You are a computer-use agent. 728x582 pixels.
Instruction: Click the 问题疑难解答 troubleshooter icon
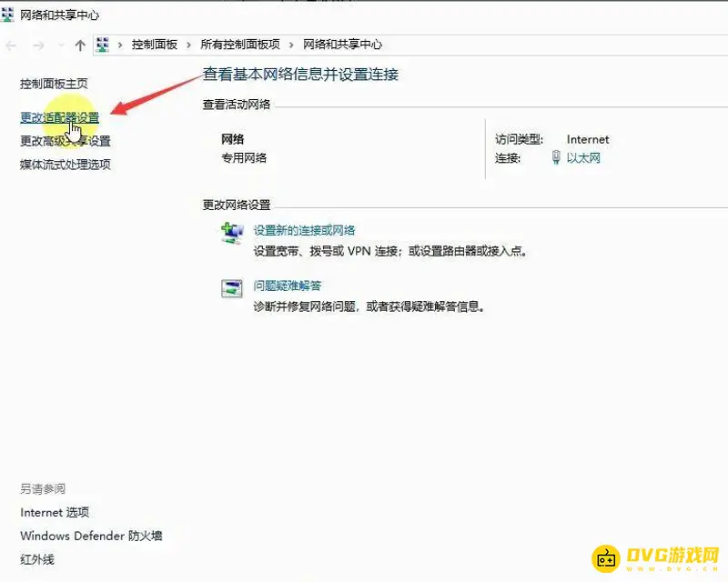[x=232, y=288]
